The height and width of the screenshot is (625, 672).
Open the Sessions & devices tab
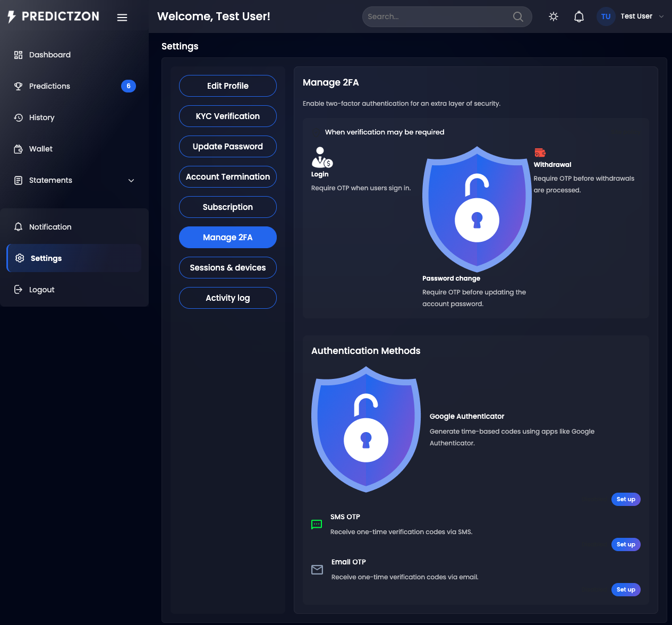(x=228, y=268)
